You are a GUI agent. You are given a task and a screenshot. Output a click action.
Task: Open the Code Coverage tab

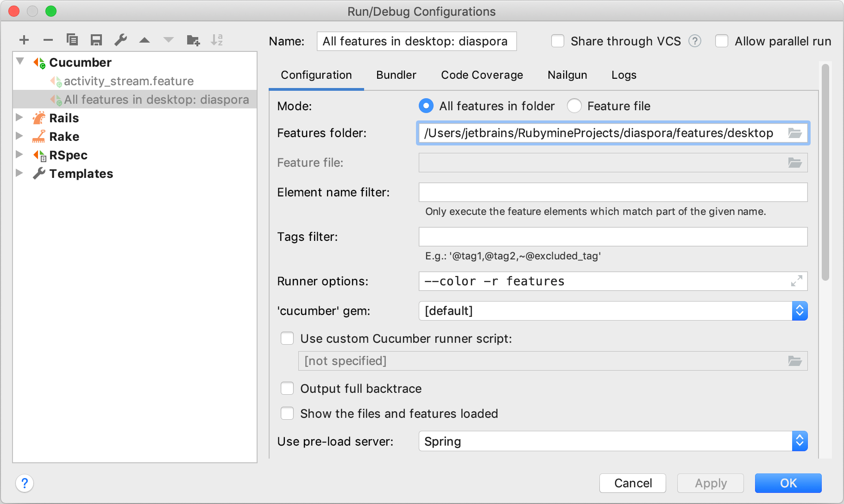pyautogui.click(x=482, y=75)
